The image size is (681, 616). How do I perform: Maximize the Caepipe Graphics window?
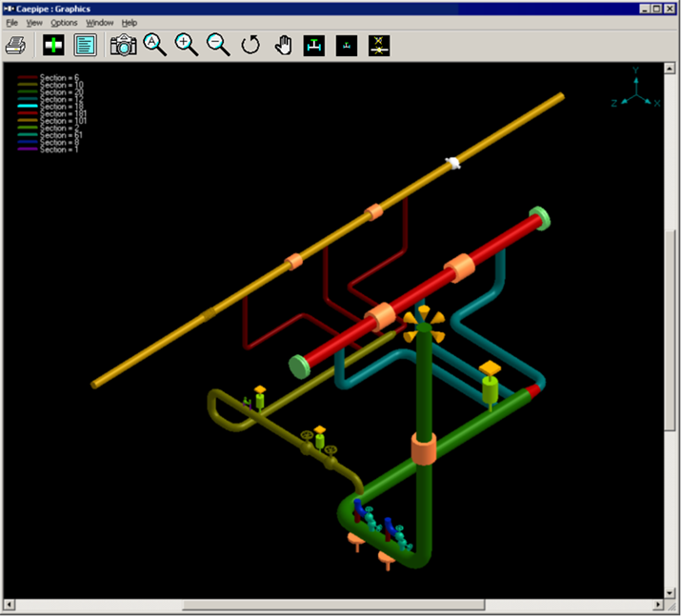pos(656,9)
